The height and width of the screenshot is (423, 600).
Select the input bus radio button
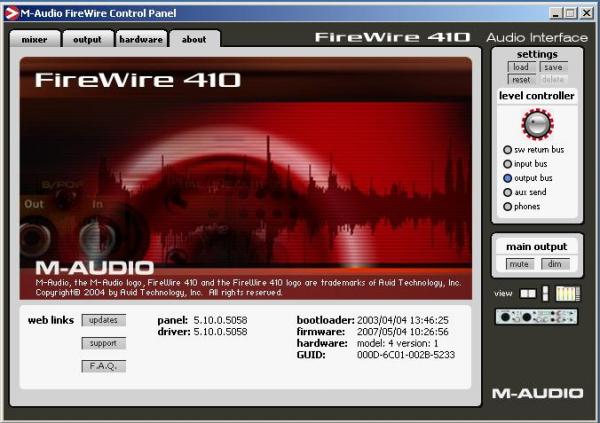[508, 164]
